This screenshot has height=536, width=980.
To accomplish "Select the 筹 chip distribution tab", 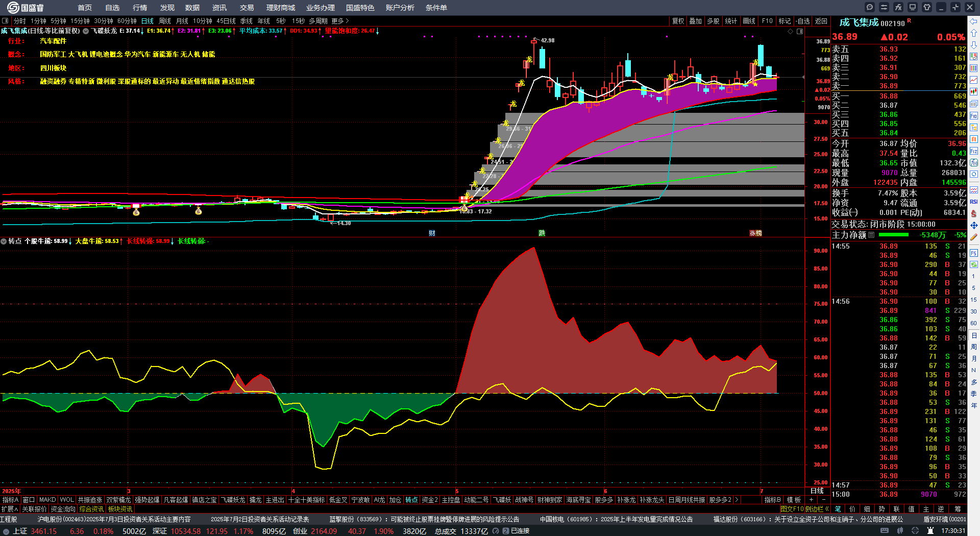I will [958, 509].
